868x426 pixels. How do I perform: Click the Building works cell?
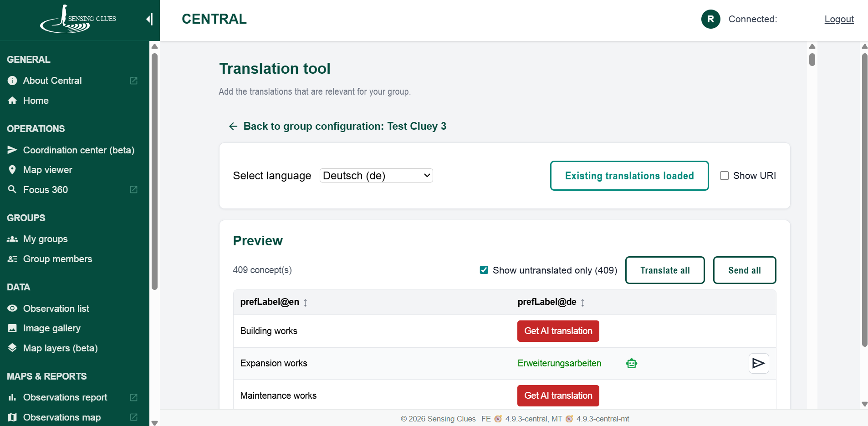(x=269, y=331)
